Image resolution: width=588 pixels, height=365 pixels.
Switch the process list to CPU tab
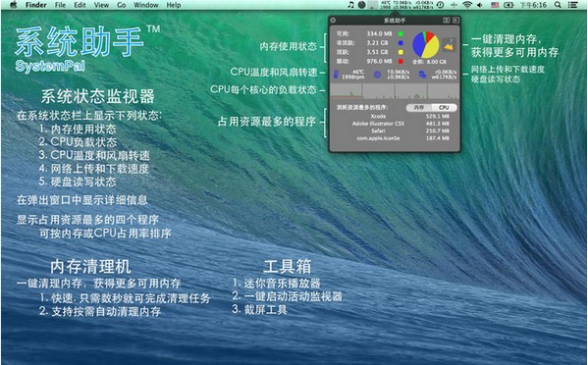point(444,108)
